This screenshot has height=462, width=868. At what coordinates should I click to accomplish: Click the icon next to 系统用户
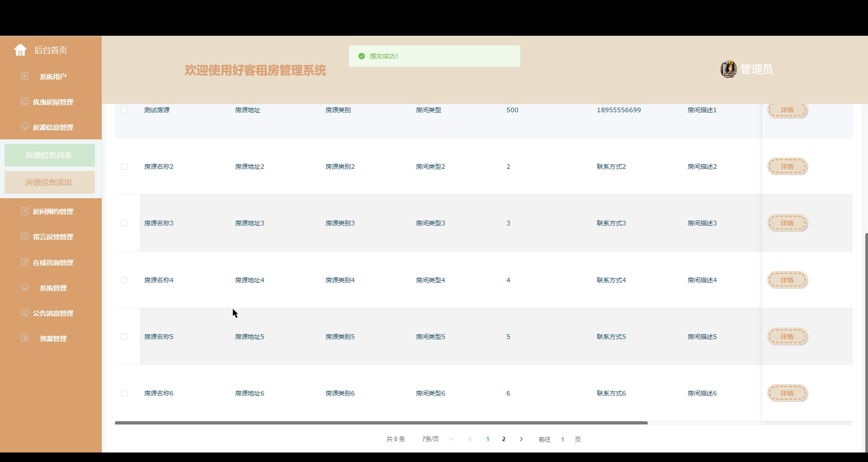coord(25,76)
